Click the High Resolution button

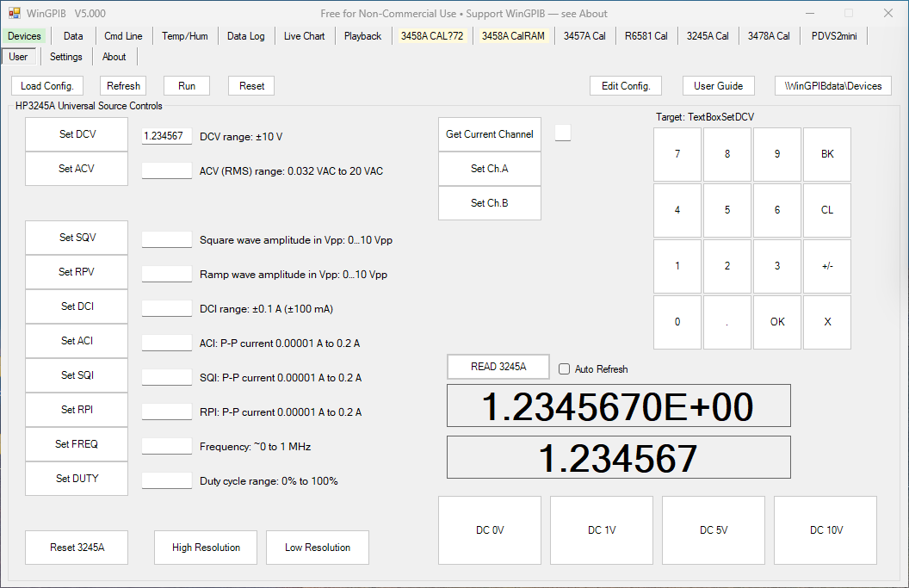click(206, 548)
